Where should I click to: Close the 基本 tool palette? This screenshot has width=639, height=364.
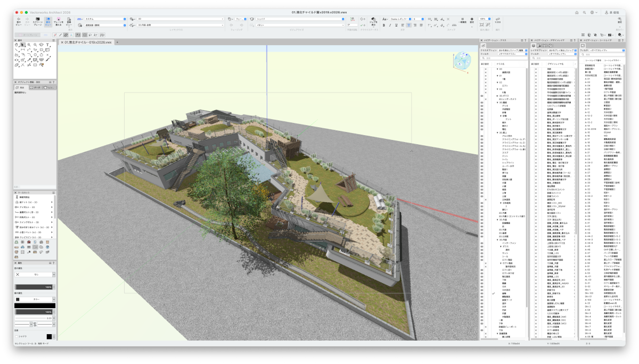15,40
